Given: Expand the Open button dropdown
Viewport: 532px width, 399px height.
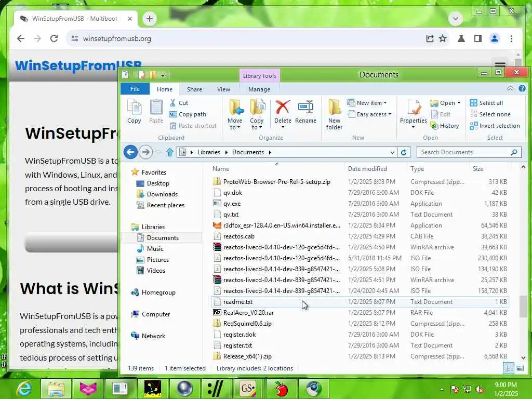Looking at the screenshot, I should click(459, 103).
